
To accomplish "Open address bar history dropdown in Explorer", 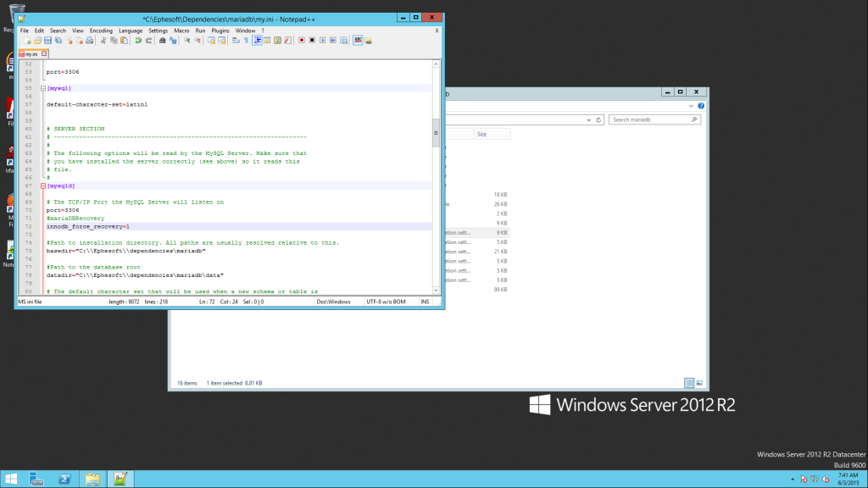I will tap(588, 119).
